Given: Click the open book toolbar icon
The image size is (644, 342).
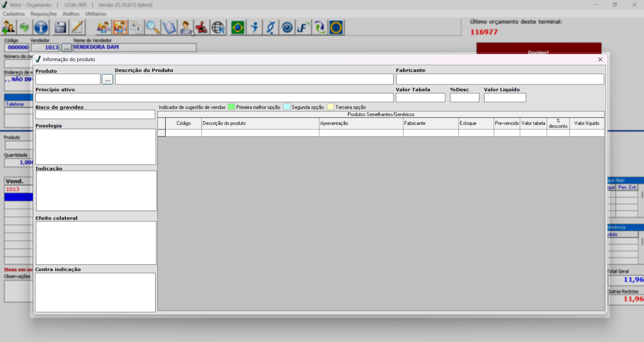Looking at the screenshot, I should (169, 28).
